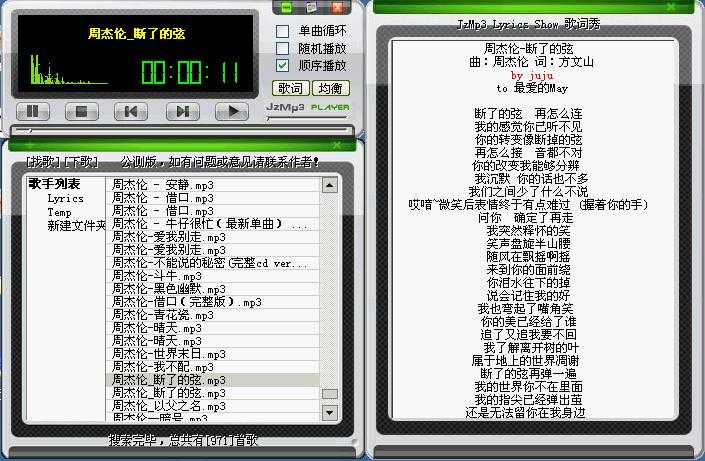Screen dimensions: 705x461
Task: Select 周杰伦-不能说的秘密 (完整cd ver...) row
Action: [x=213, y=263]
